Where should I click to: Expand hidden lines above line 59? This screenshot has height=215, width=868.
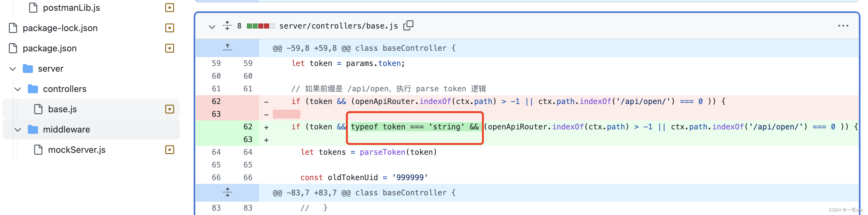[x=227, y=47]
